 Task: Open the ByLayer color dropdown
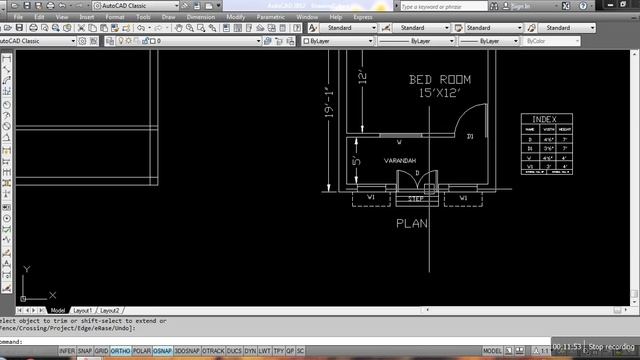[338, 41]
